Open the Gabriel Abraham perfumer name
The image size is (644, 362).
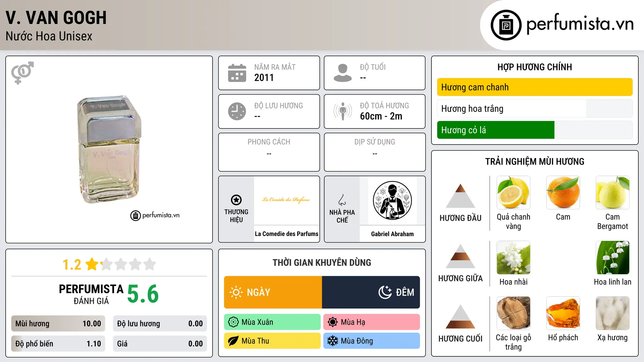[x=392, y=234]
